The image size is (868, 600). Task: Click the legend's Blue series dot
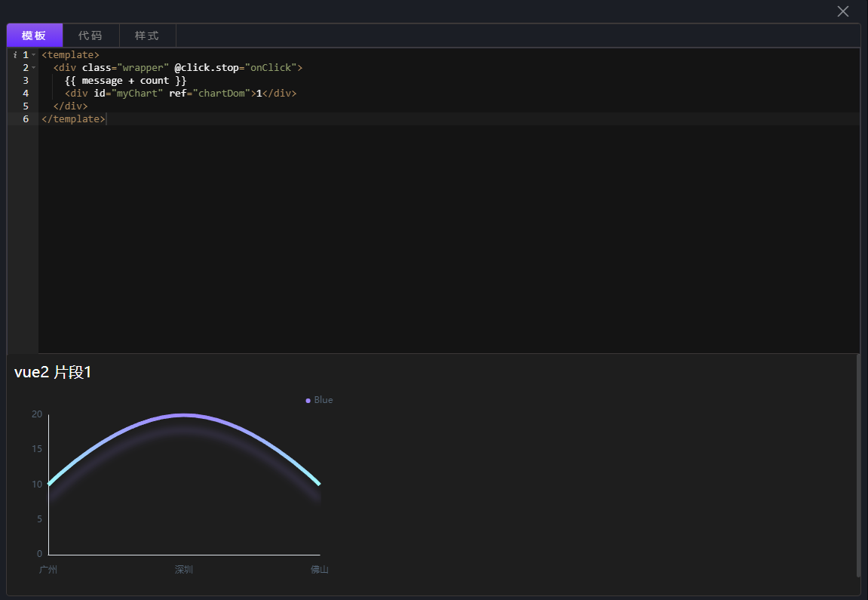(x=308, y=401)
